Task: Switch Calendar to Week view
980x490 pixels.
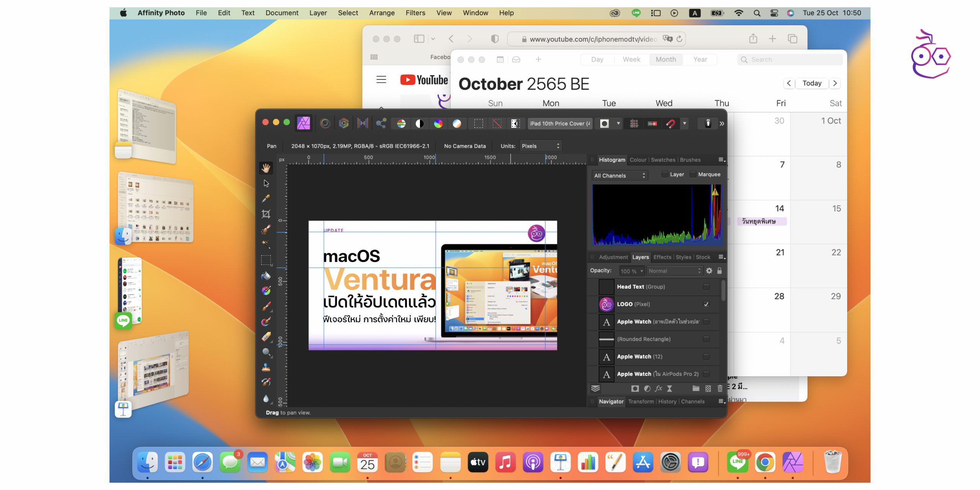Action: tap(631, 59)
